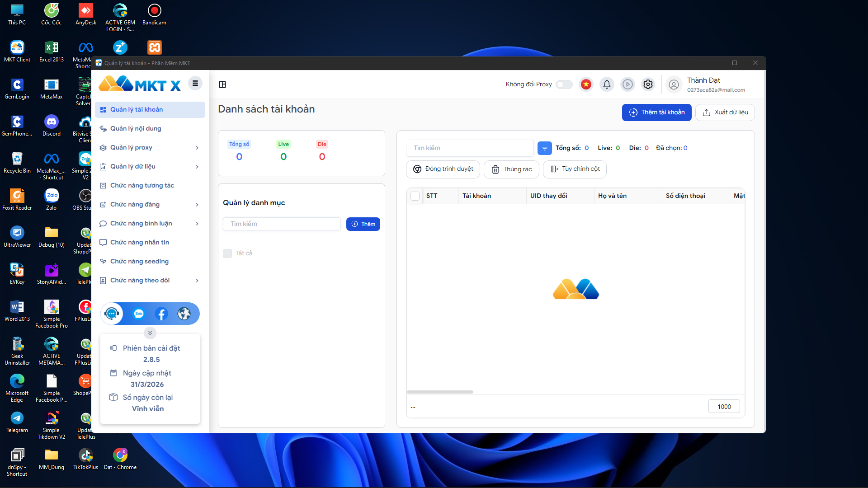868x488 pixels.
Task: Toggle the sidebar hamburger menu
Action: 195,83
